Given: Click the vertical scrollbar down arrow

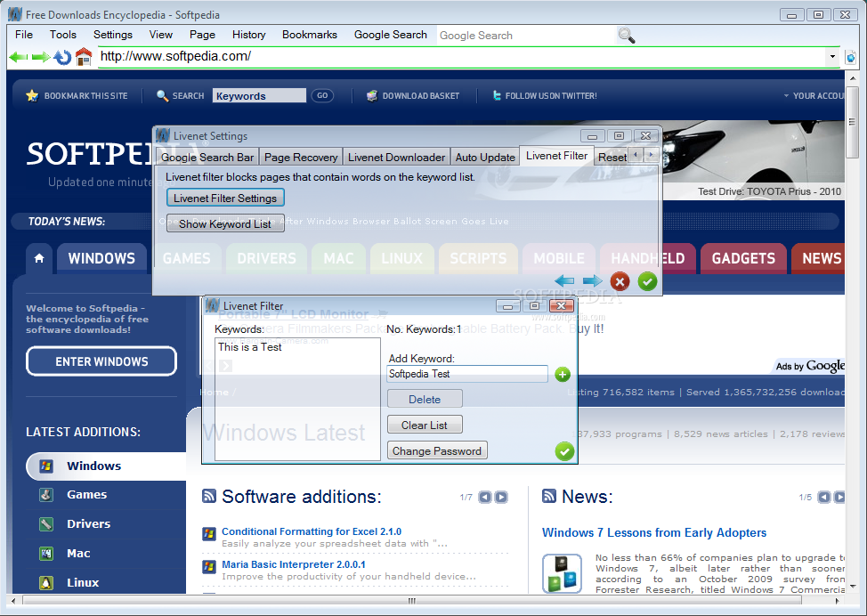Looking at the screenshot, I should click(x=852, y=588).
